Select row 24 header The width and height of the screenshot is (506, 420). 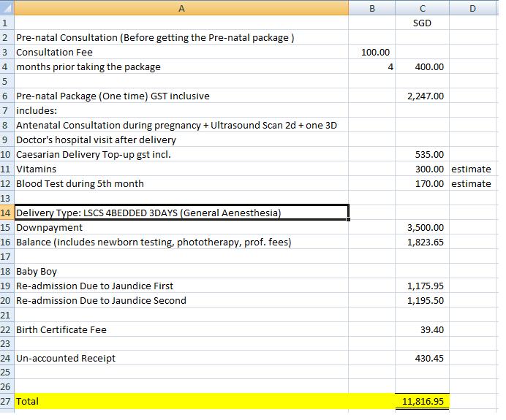pos(7,358)
